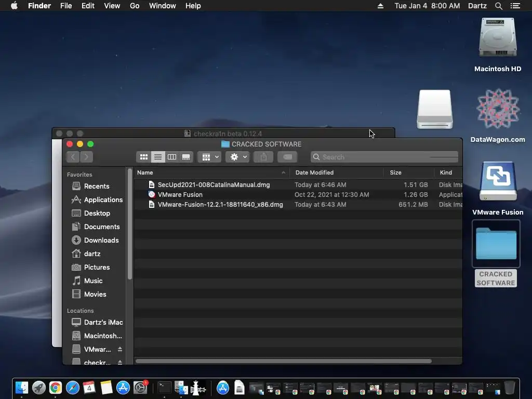Switch to icon view in Finder toolbar

point(144,157)
